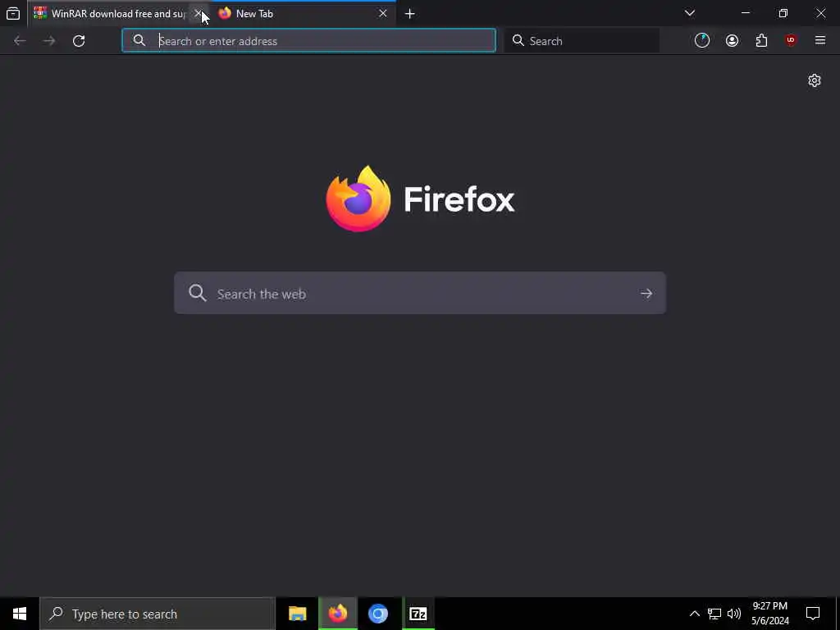Image resolution: width=840 pixels, height=630 pixels.
Task: Open the Firefox hamburger application menu
Action: click(820, 41)
